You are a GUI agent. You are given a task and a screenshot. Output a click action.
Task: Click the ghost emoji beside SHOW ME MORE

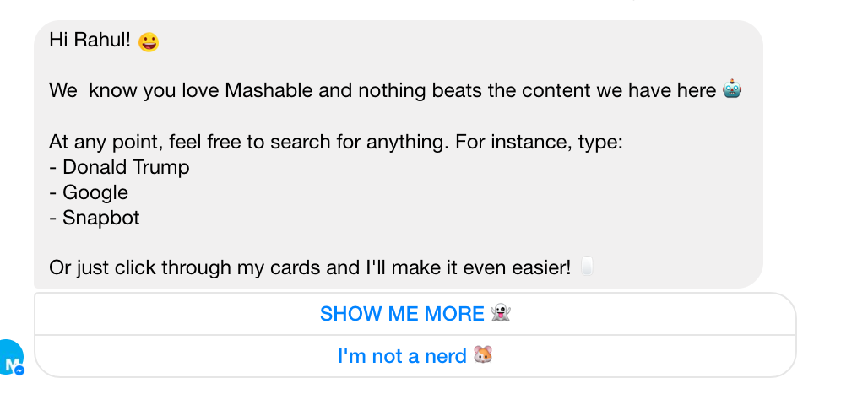coord(502,314)
